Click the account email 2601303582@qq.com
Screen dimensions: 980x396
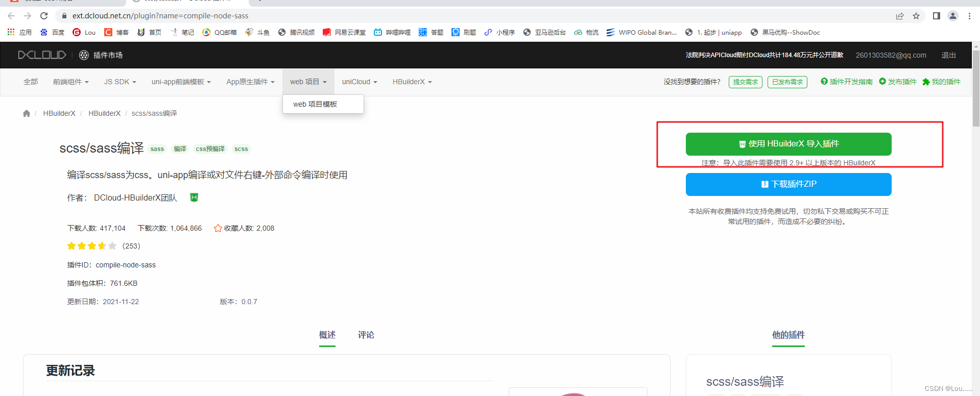891,55
